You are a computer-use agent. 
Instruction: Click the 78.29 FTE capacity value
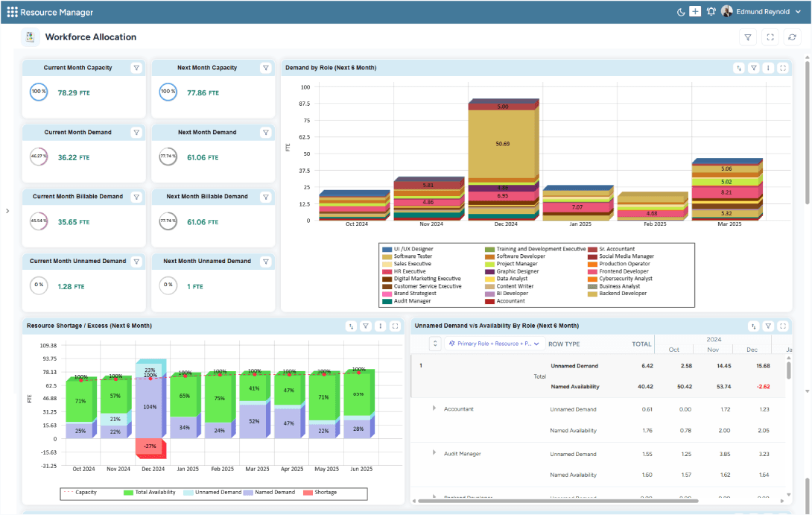click(x=74, y=92)
